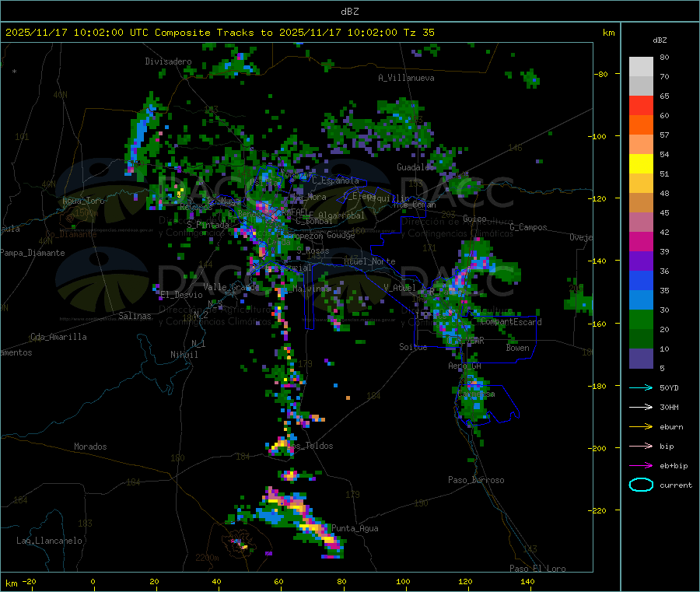Pick the bright yellow dBZ scale swatch
Image resolution: width=700 pixels, height=592 pixels.
[641, 164]
